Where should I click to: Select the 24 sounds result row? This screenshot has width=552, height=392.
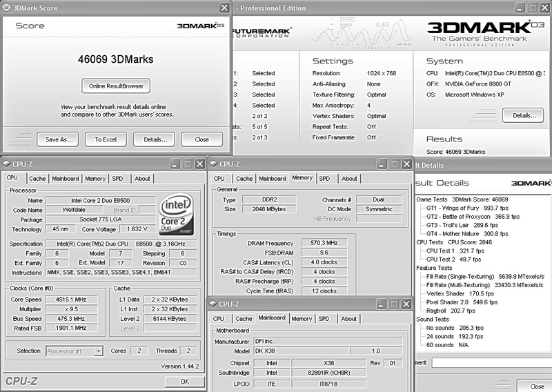pyautogui.click(x=455, y=336)
